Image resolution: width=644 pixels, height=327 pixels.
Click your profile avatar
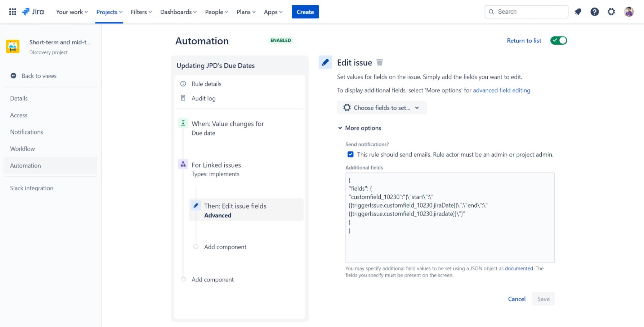pos(629,11)
